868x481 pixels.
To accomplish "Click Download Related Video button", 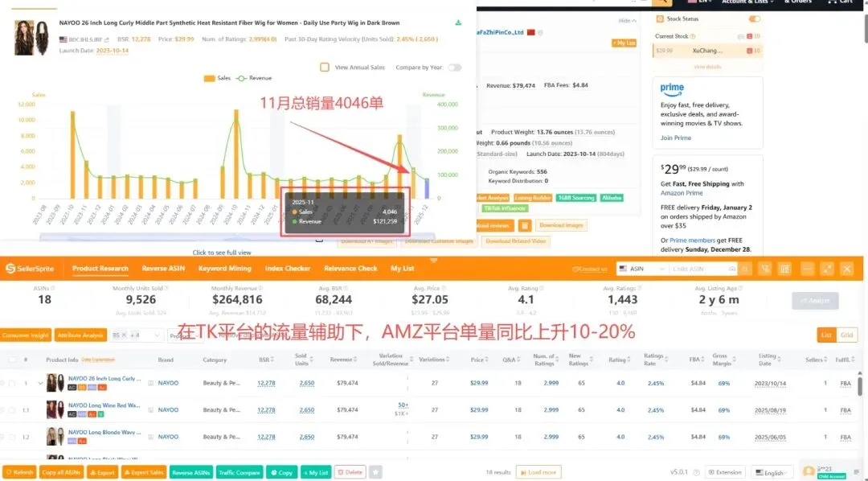I will [x=516, y=241].
